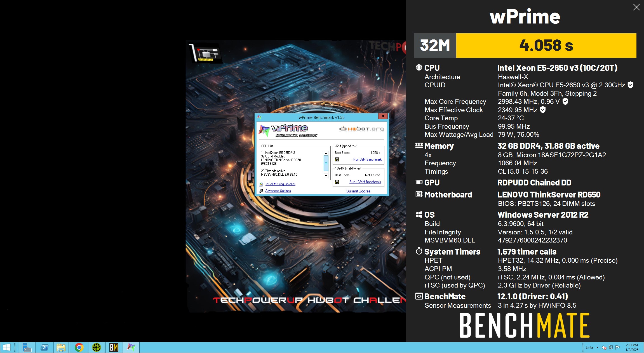
Task: Click "Not Tested" score in 1024M section
Action: 372,175
